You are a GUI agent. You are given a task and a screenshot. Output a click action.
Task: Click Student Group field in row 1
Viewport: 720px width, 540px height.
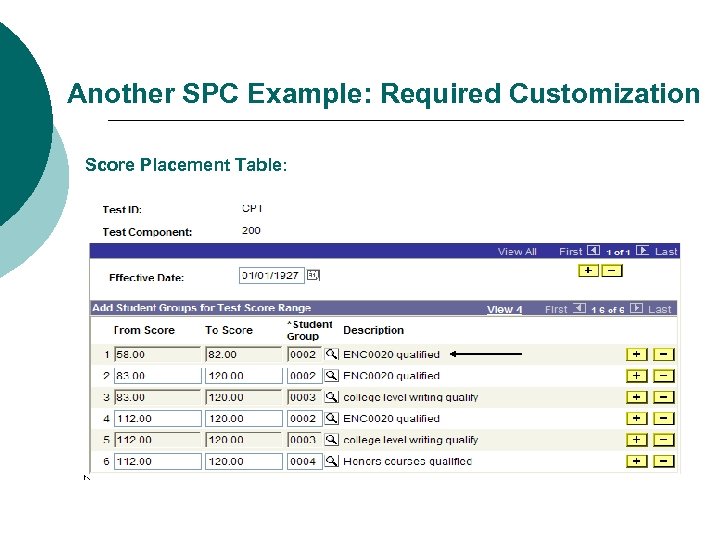(304, 354)
